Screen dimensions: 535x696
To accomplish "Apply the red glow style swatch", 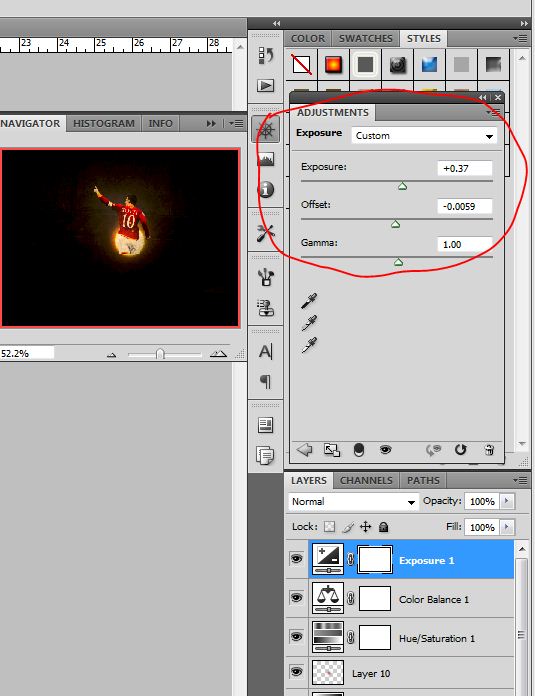I will point(333,64).
